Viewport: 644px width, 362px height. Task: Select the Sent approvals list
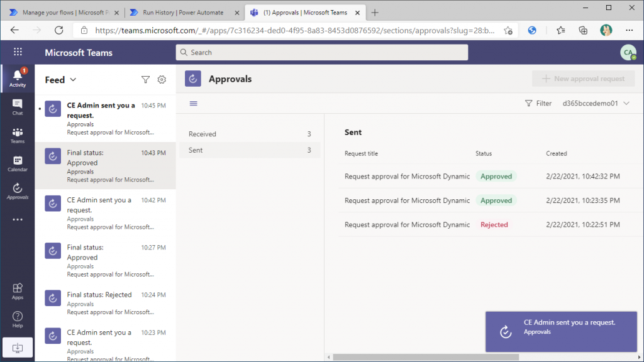point(250,150)
